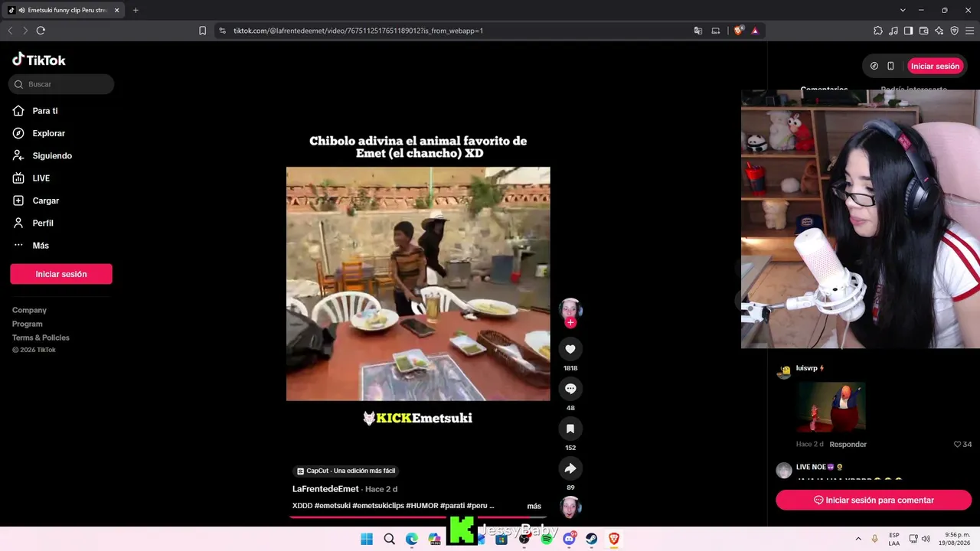Reply to luisvrp's comment with Responder

click(x=848, y=445)
